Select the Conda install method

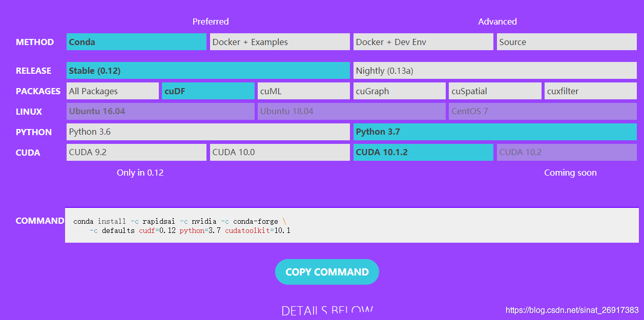point(136,41)
